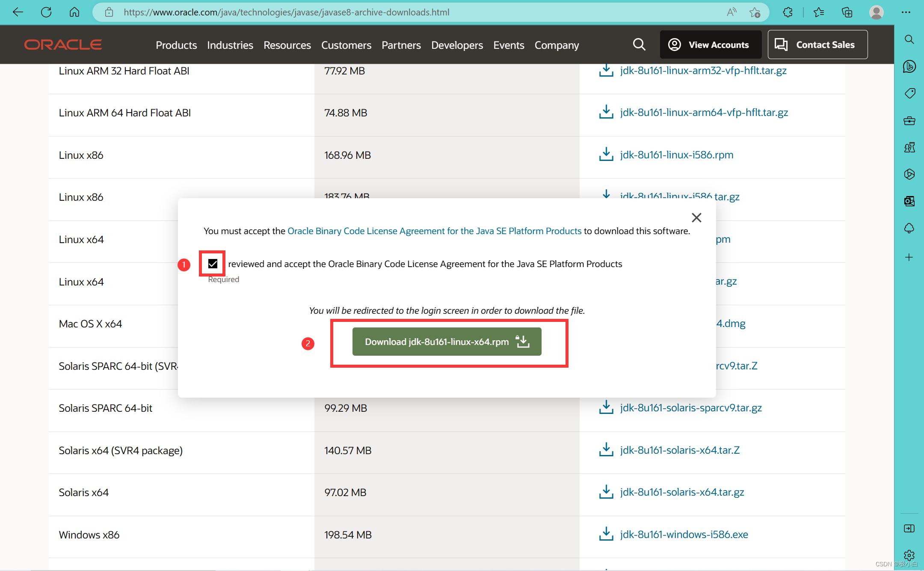This screenshot has width=924, height=571.
Task: Reload the page with the refresh icon
Action: (46, 12)
